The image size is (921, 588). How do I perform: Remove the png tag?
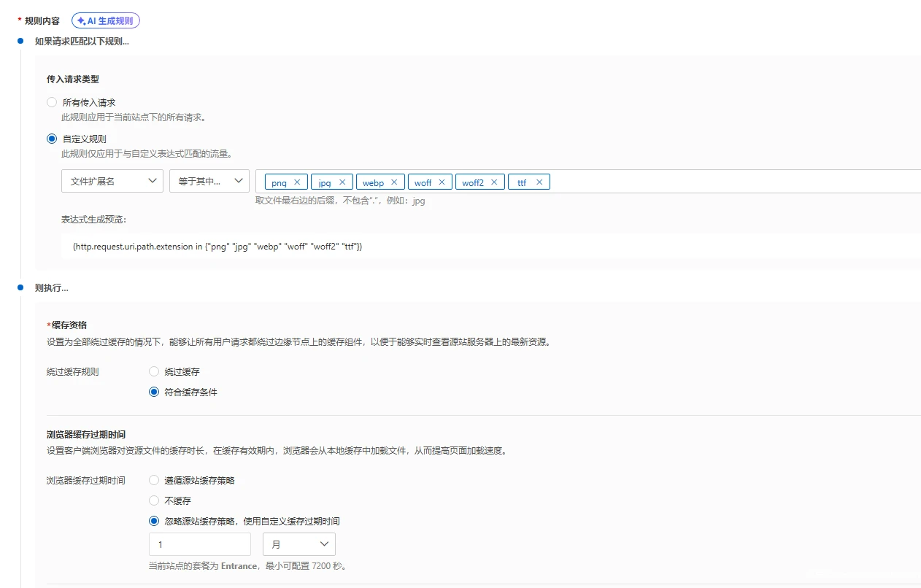(296, 182)
